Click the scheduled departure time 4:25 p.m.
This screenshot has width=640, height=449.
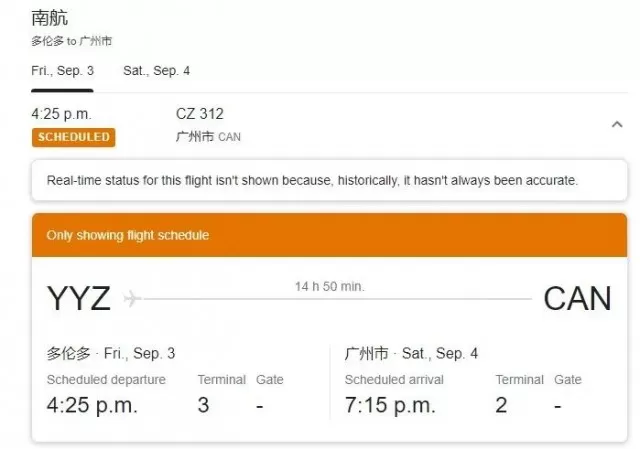[92, 405]
